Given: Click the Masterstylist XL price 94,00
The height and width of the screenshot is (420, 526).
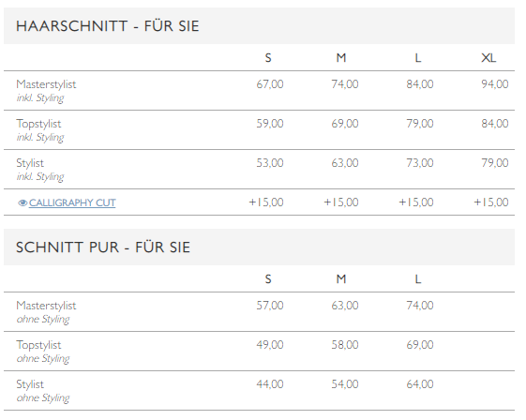Looking at the screenshot, I should coord(495,83).
